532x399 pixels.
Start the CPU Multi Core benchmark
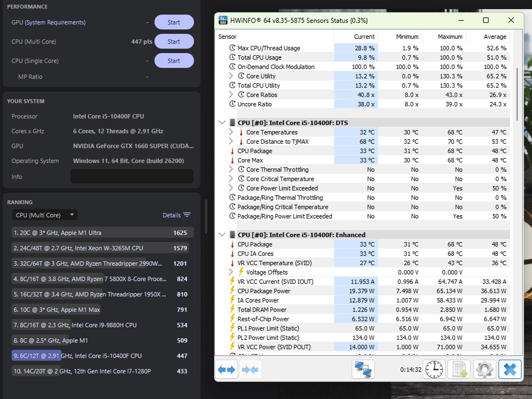[174, 41]
